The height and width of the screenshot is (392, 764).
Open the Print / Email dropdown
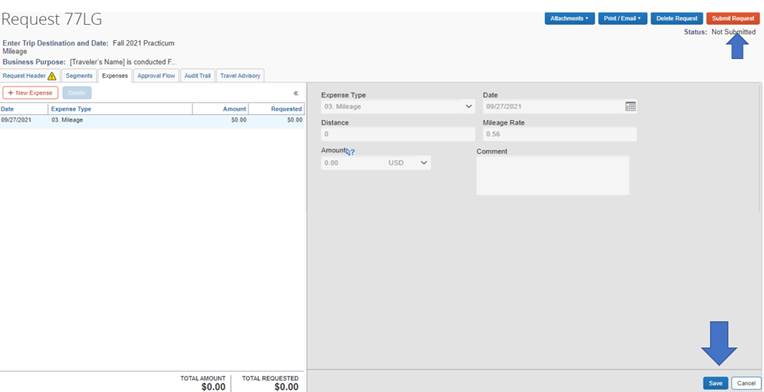(x=622, y=19)
